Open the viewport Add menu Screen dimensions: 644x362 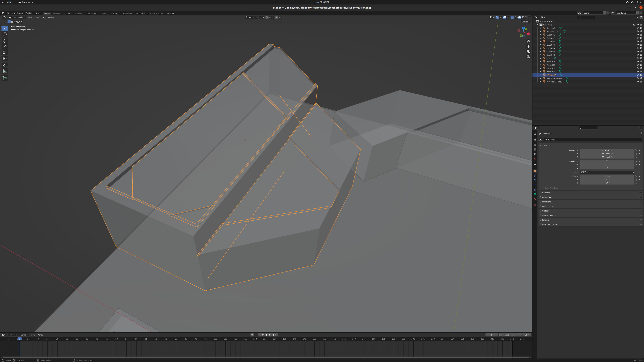click(x=44, y=17)
